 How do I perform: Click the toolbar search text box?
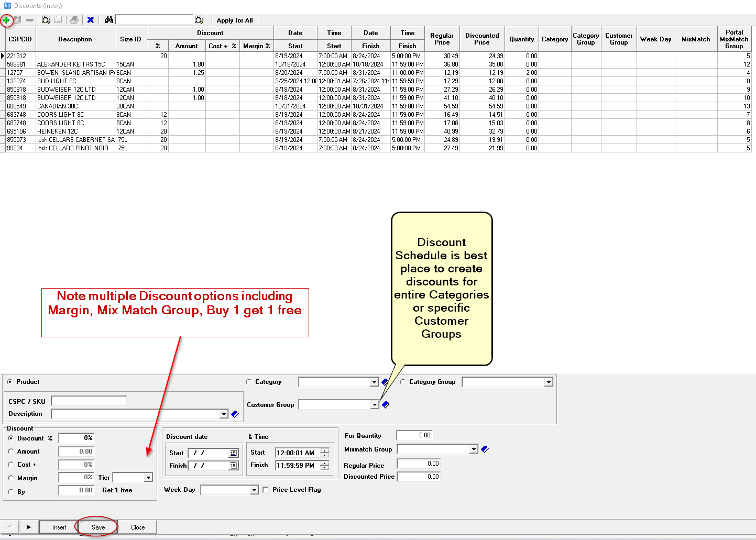[x=155, y=20]
